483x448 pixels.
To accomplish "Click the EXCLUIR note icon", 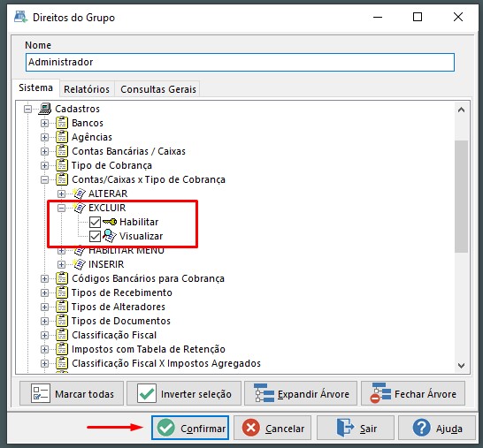I will coord(79,208).
